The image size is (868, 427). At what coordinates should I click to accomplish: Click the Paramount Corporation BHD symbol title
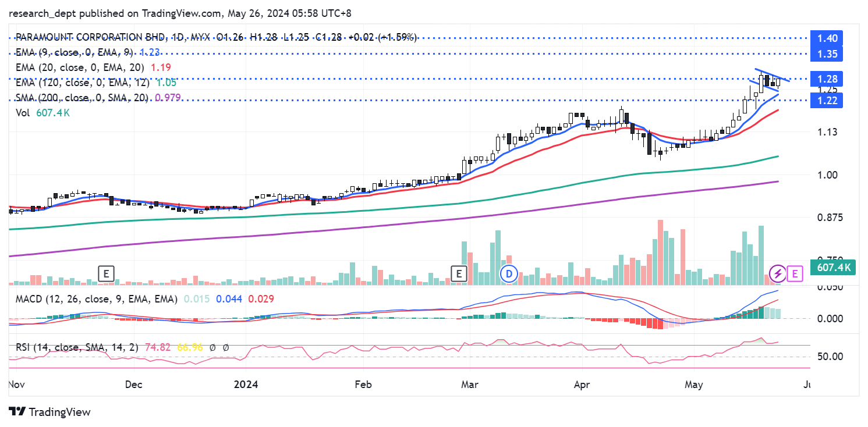click(90, 37)
